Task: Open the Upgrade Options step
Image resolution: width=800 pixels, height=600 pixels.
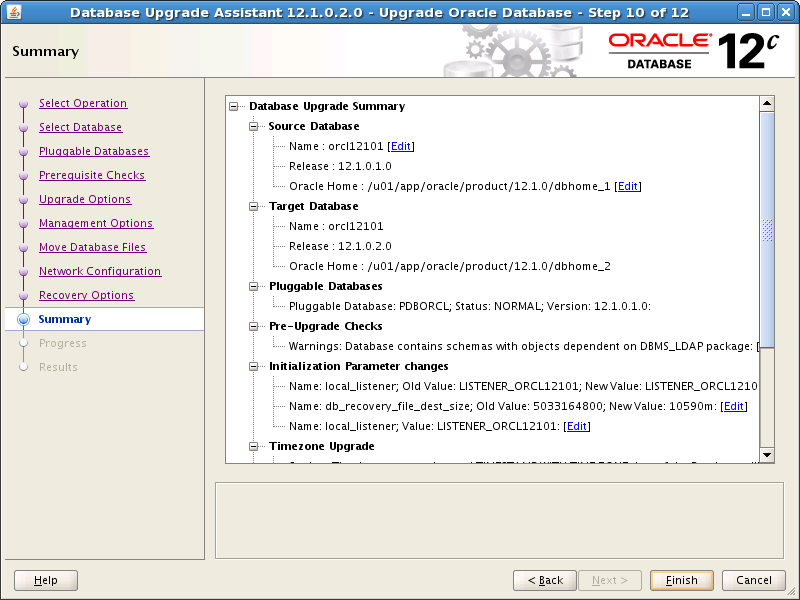Action: pyautogui.click(x=85, y=199)
